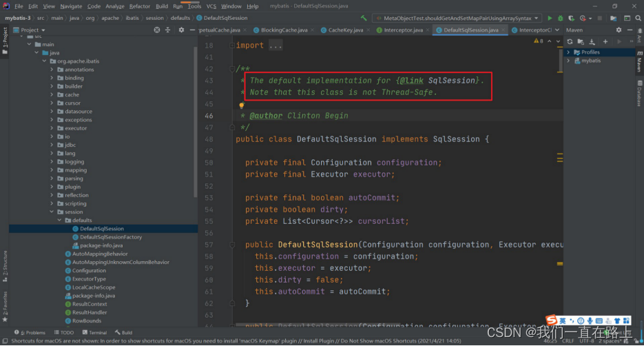
Task: Toggle the 2: Favorites tool window stripe button
Action: [5, 307]
